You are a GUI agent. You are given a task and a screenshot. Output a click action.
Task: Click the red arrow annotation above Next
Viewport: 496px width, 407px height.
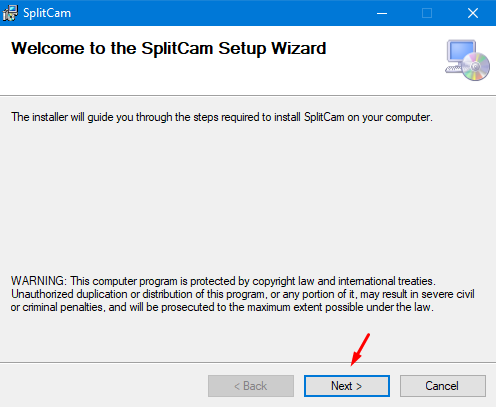[x=360, y=349]
